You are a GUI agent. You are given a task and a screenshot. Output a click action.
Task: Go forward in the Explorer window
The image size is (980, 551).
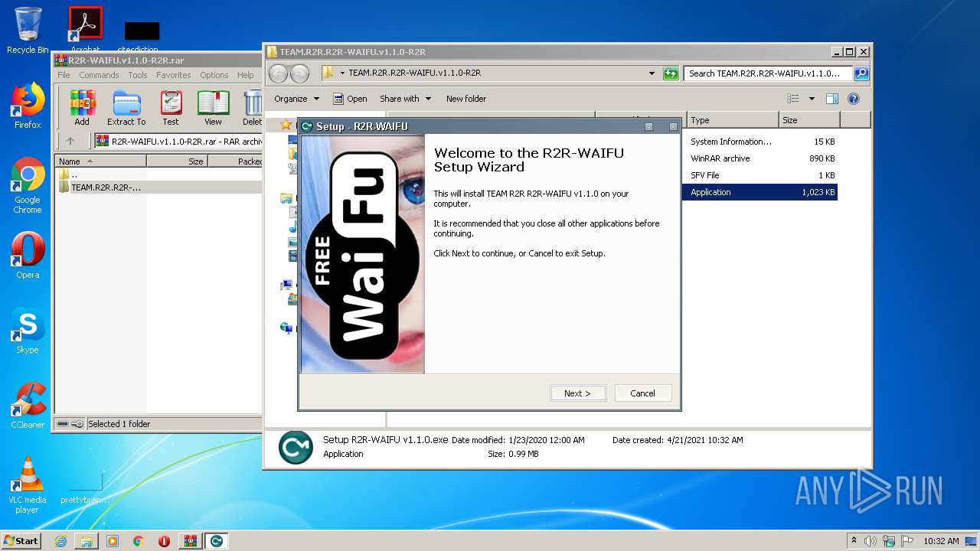point(299,73)
